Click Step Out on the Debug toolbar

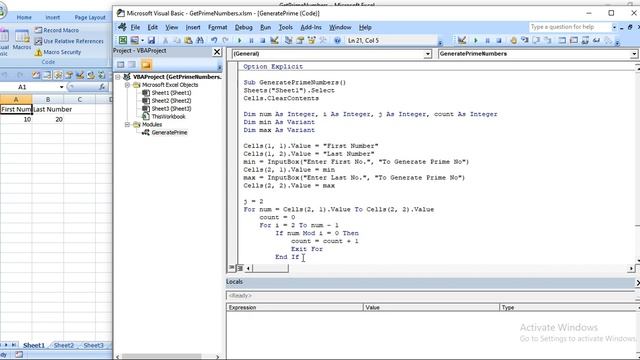[x=548, y=40]
